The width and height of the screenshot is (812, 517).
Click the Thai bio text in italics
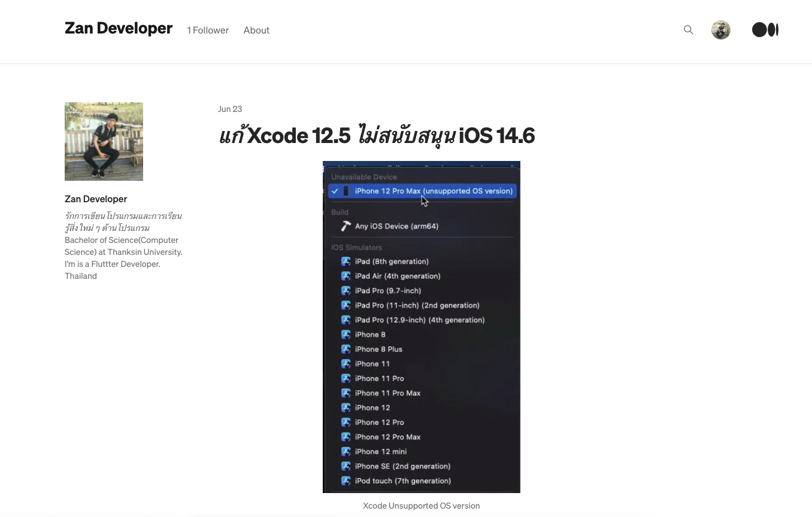point(123,222)
